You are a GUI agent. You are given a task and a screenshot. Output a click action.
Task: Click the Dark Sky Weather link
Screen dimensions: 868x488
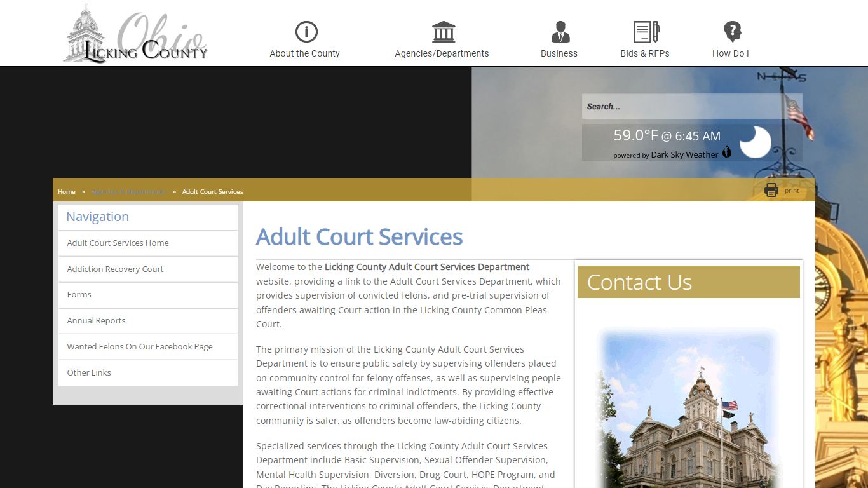tap(684, 154)
